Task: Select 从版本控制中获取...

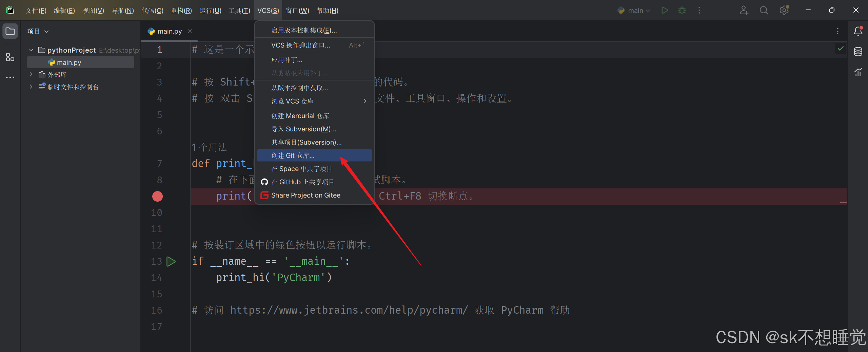Action: click(315, 88)
